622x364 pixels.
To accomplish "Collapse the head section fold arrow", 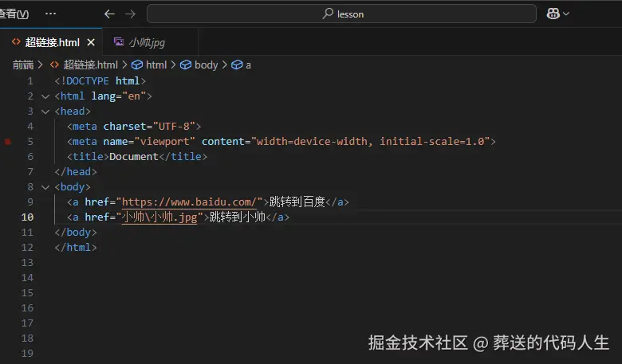I will tap(45, 112).
